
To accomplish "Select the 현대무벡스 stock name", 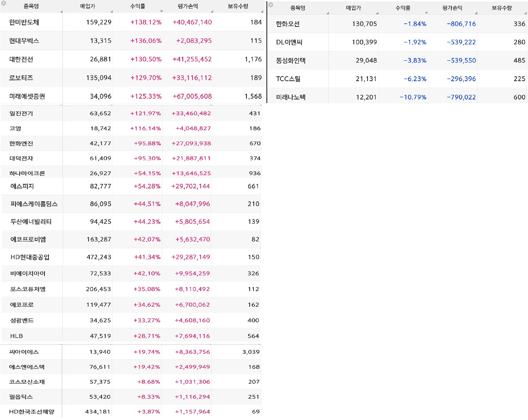I will coord(24,41).
